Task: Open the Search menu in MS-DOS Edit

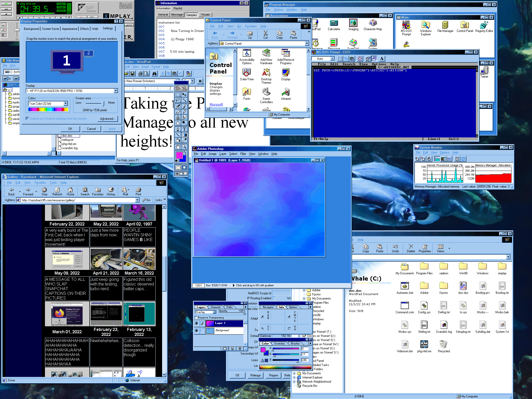Action: 349,64
